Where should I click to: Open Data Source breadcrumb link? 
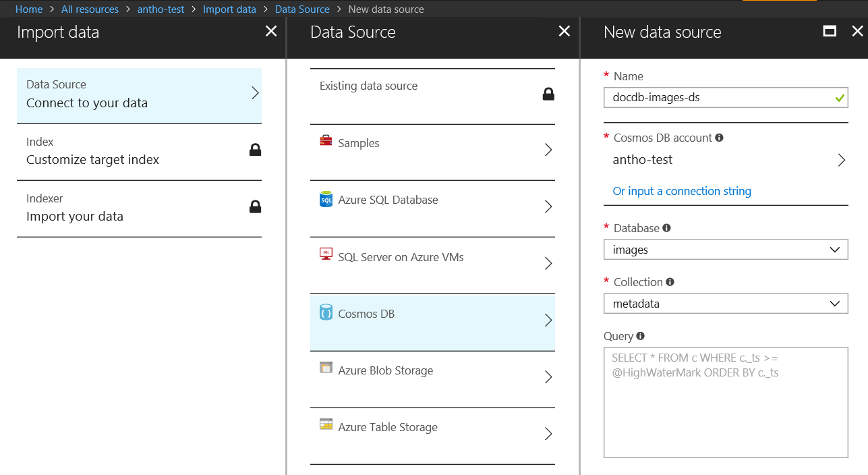click(302, 9)
